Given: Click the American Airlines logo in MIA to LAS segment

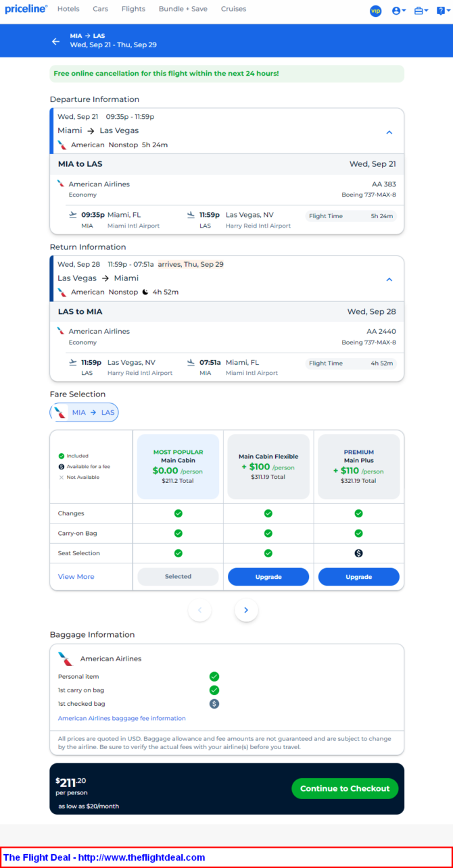Looking at the screenshot, I should click(x=61, y=184).
